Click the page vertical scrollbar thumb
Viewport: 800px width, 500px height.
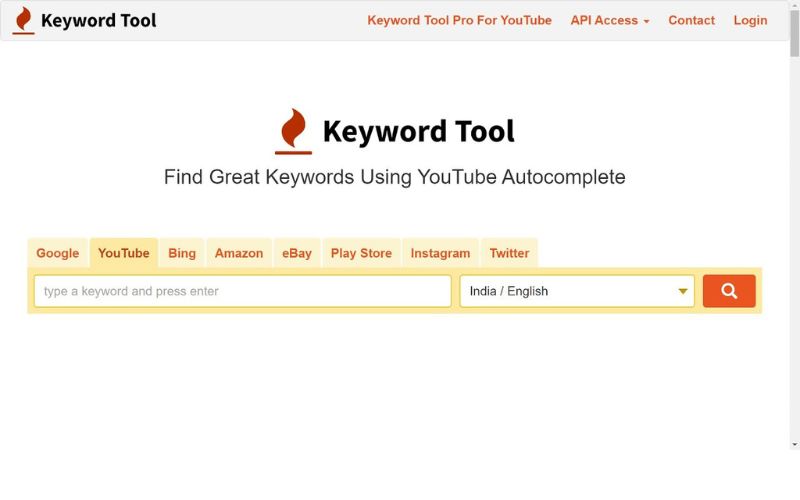794,33
